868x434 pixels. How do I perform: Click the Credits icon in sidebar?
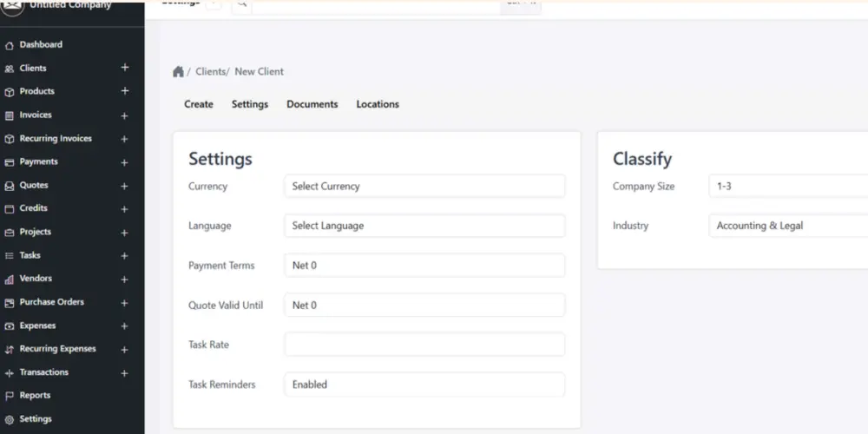pos(9,208)
